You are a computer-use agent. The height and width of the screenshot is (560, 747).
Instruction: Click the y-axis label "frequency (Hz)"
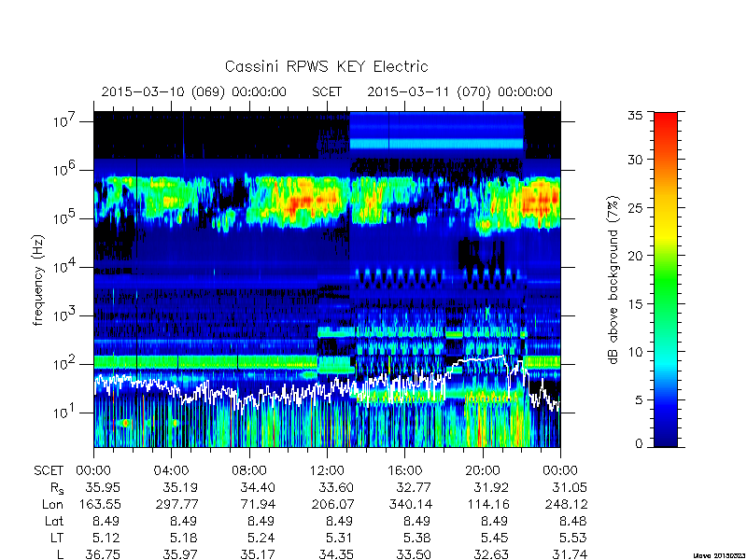pos(38,280)
